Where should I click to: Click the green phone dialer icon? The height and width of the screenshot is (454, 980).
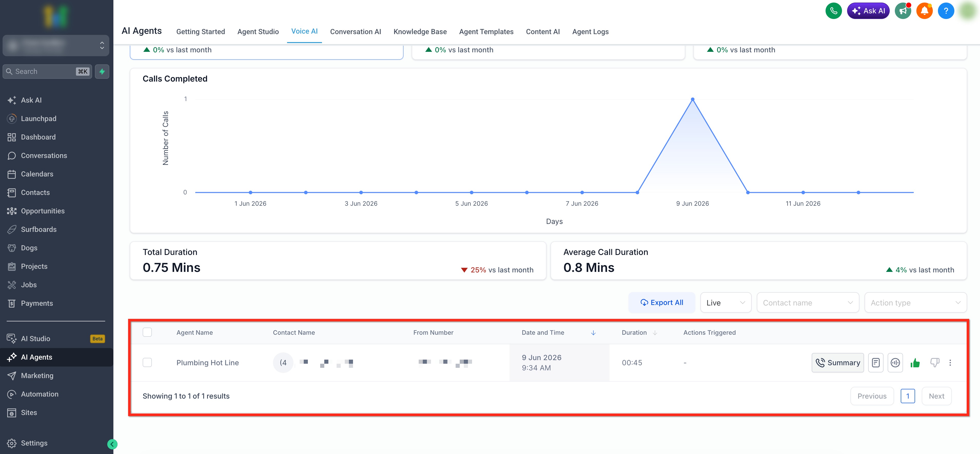coord(833,11)
